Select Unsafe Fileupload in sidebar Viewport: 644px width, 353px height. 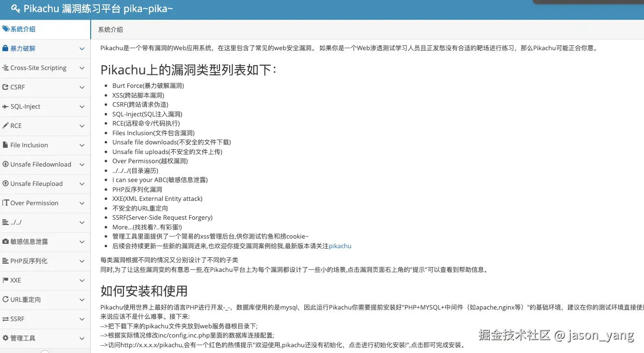[x=45, y=184]
